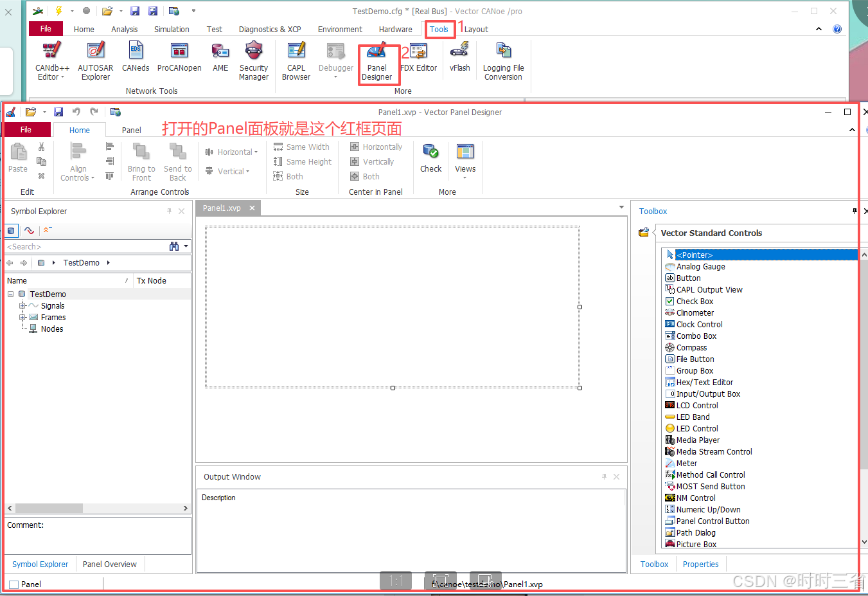Open the Tools ribbon tab in CANoe
This screenshot has width=868, height=596.
439,29
